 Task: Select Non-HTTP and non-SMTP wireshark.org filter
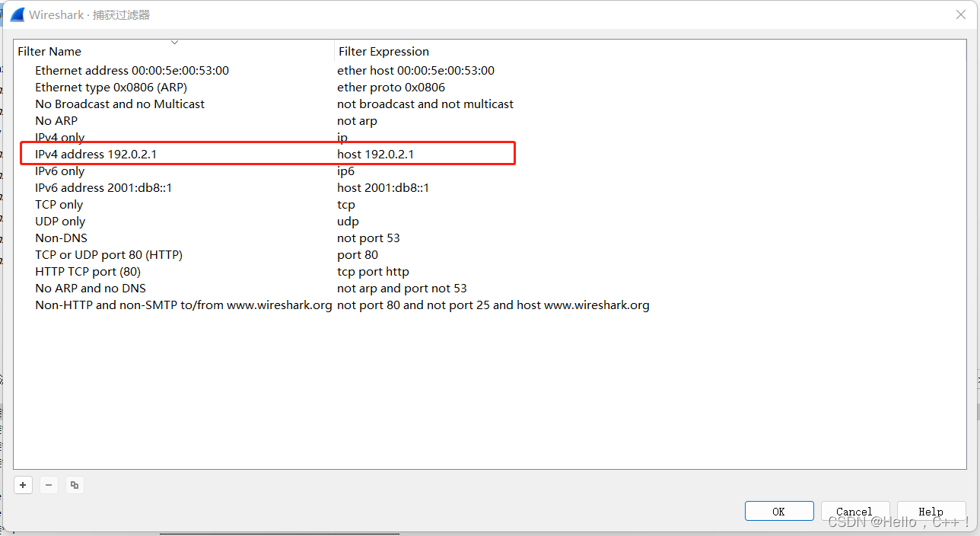[183, 305]
